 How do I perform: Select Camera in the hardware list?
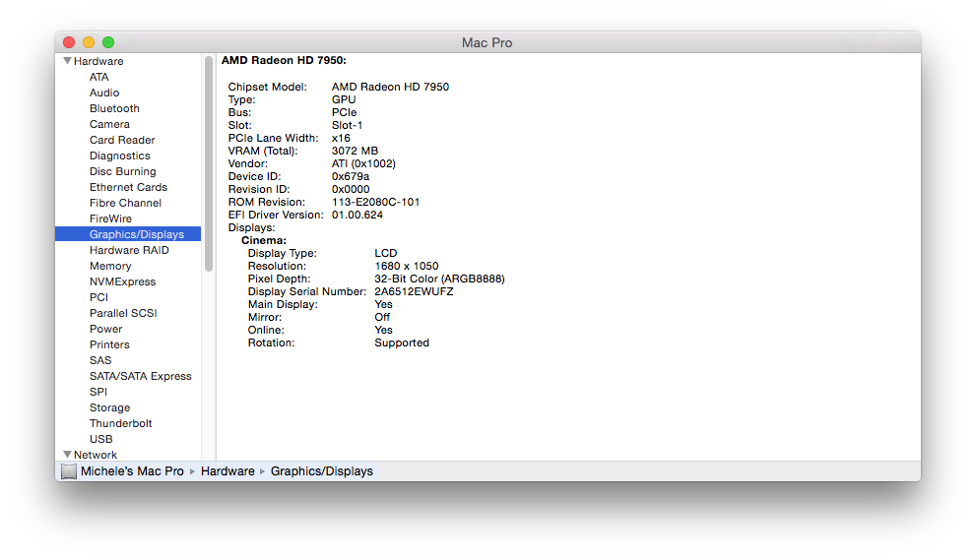pos(109,124)
